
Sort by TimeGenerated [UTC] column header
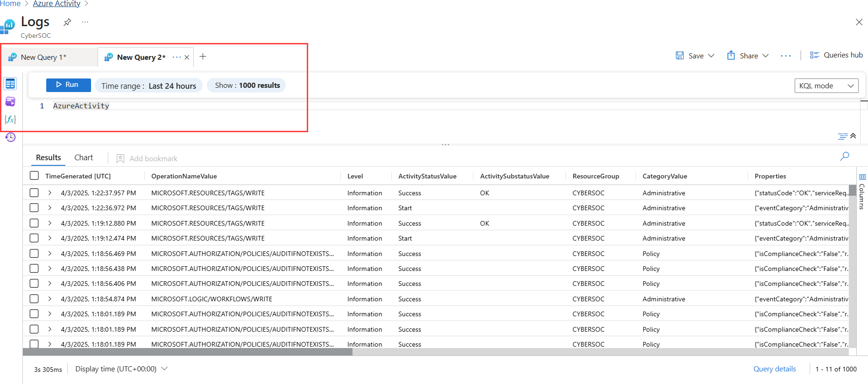[x=78, y=176]
